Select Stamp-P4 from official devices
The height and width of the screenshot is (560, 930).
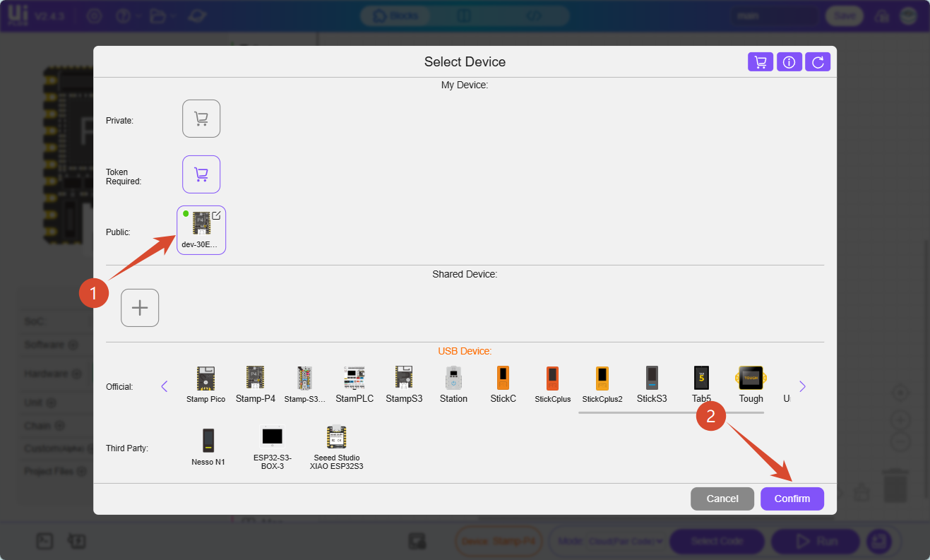click(255, 385)
